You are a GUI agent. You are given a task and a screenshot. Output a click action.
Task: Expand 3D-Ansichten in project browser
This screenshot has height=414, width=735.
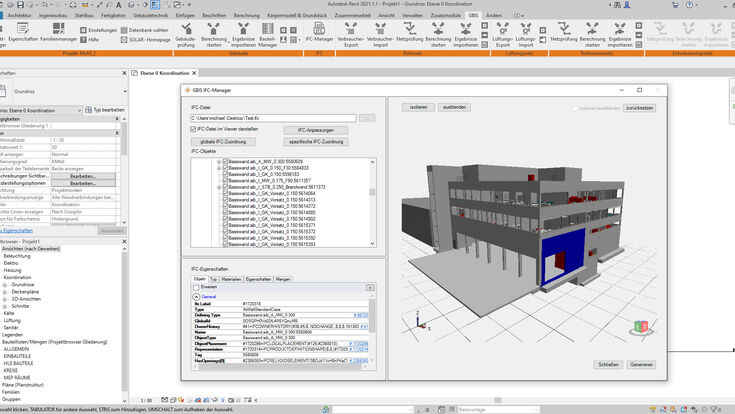5,299
